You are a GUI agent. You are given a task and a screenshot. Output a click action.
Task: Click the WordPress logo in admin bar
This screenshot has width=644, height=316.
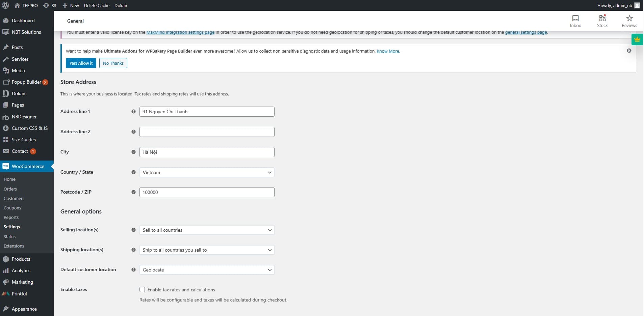pyautogui.click(x=5, y=5)
